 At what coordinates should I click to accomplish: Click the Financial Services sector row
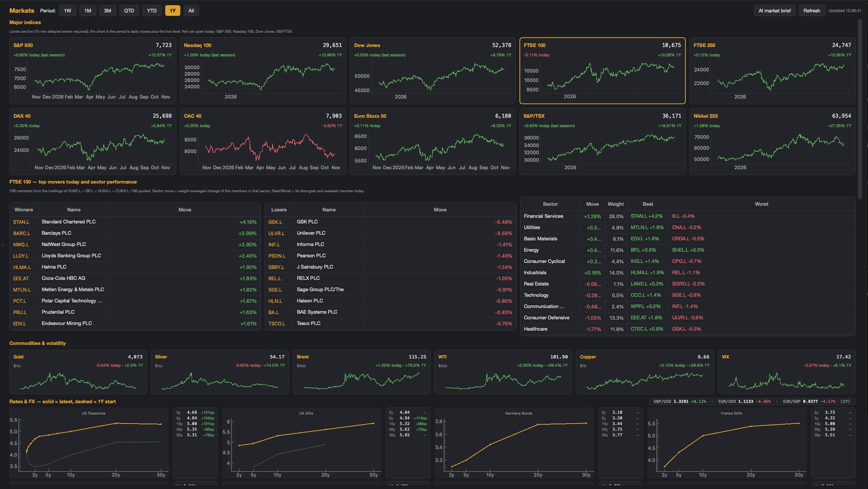tap(688, 216)
